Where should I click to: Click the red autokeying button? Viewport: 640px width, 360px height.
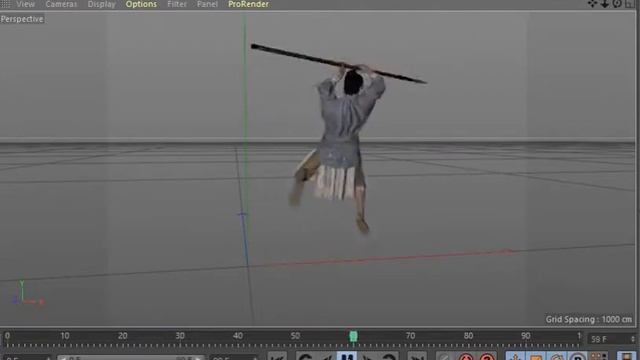point(487,356)
